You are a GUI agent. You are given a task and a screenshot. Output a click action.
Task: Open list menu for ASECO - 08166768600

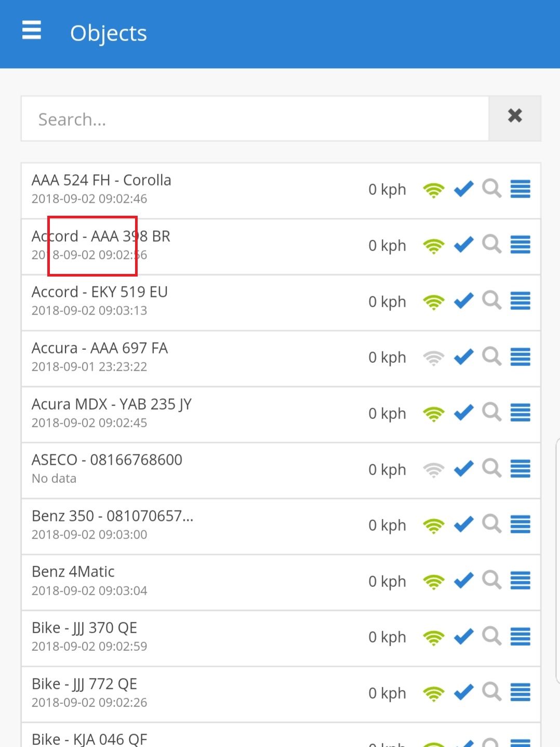tap(520, 469)
